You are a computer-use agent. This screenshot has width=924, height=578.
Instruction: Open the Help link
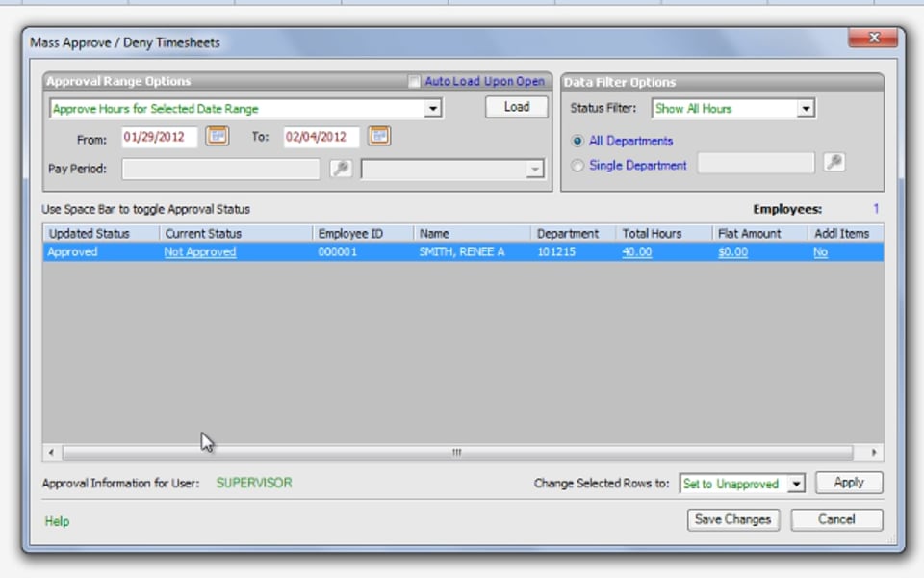point(57,521)
